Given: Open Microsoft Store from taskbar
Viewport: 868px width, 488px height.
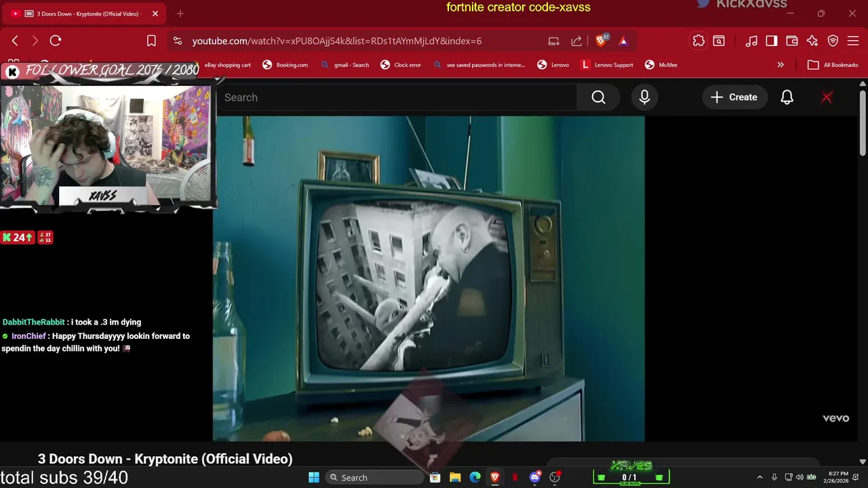Looking at the screenshot, I should pos(435,477).
